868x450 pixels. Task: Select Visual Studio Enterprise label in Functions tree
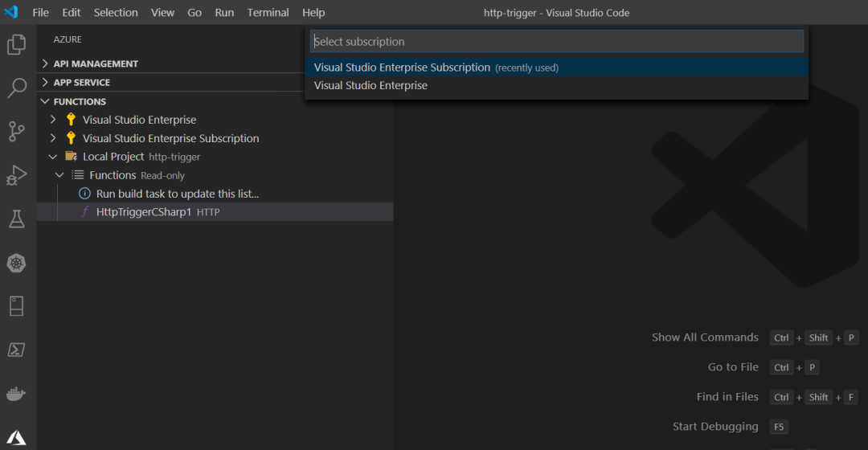point(140,120)
